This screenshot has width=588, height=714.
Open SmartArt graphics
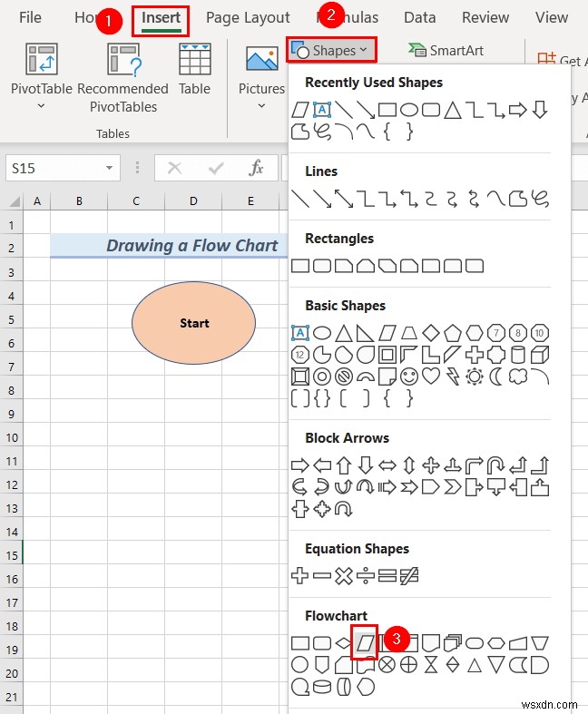(446, 50)
